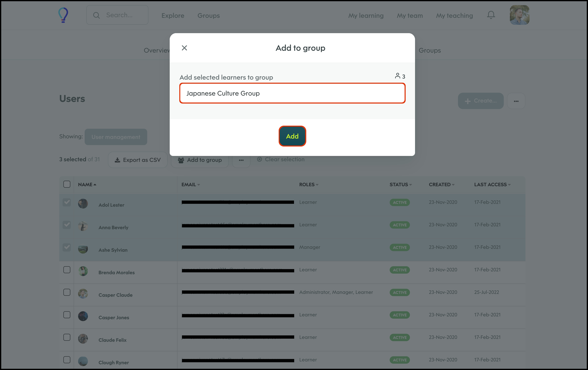Open more options next to Create

[x=516, y=101]
